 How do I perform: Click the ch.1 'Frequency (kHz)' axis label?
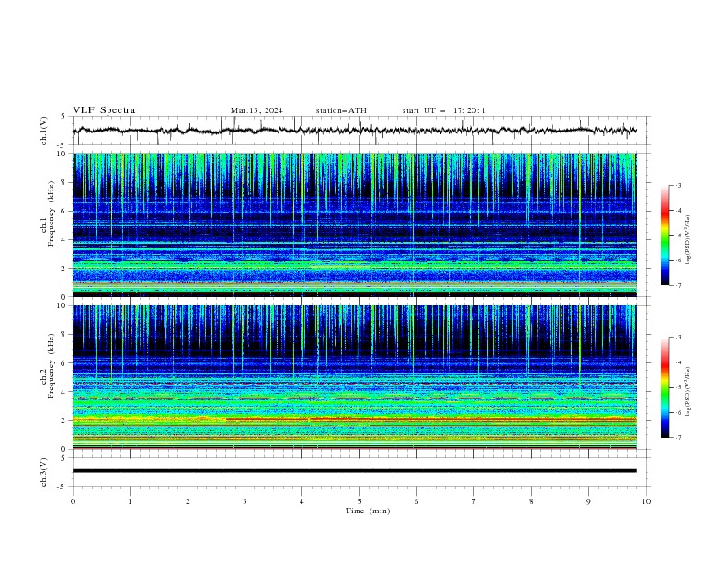pos(51,214)
